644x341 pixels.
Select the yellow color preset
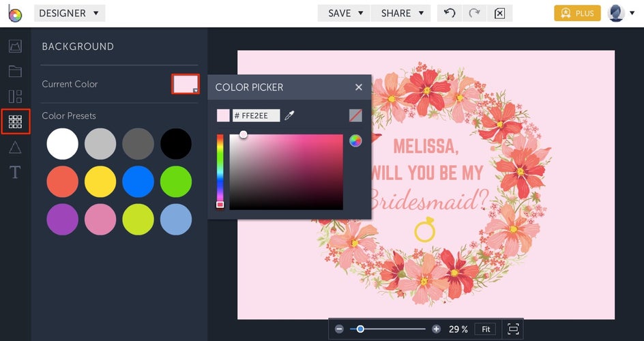point(100,181)
